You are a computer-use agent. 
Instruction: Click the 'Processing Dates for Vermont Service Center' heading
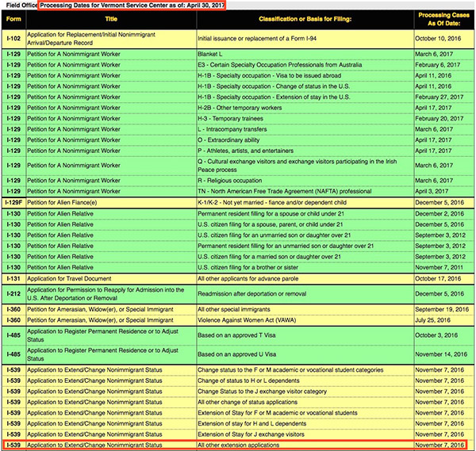[x=132, y=6]
